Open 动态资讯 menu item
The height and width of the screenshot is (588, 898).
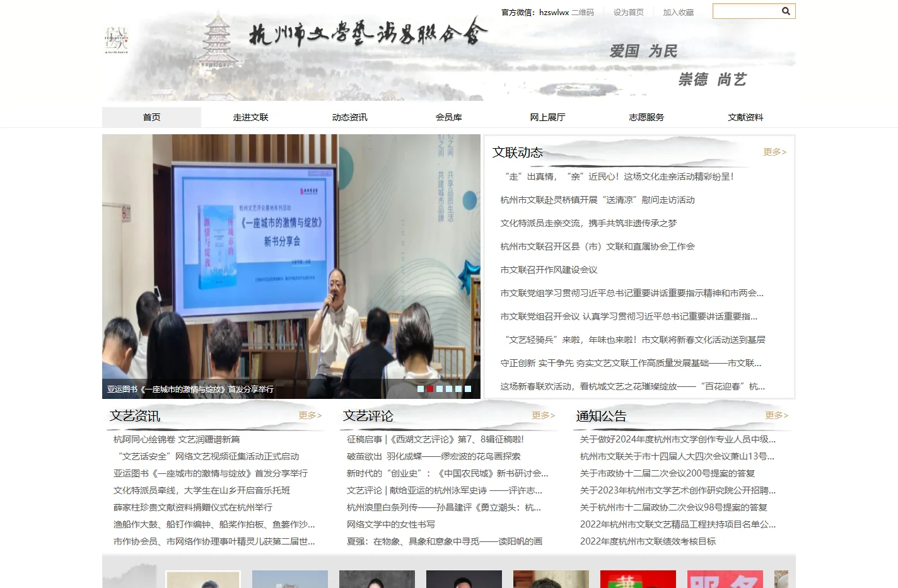coord(349,117)
